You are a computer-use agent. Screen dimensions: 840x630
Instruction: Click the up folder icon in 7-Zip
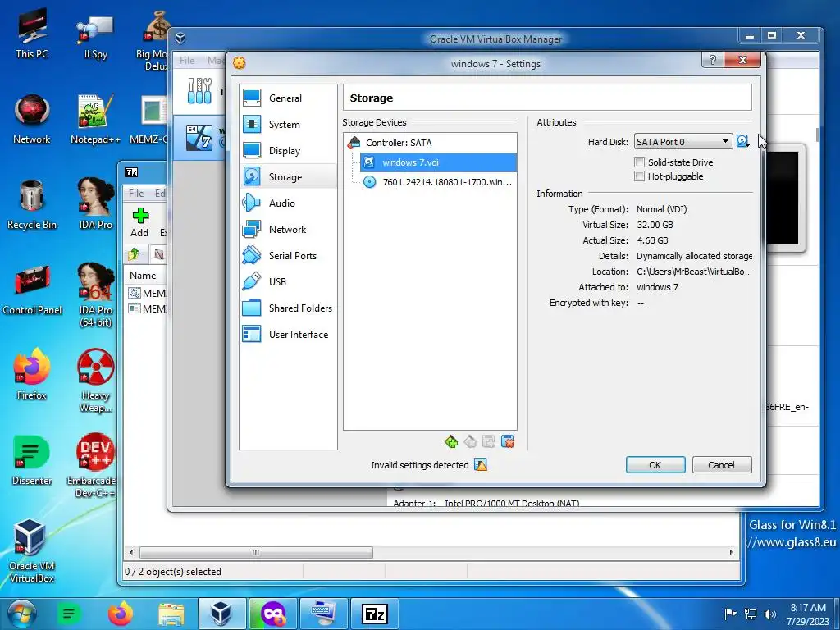click(134, 254)
